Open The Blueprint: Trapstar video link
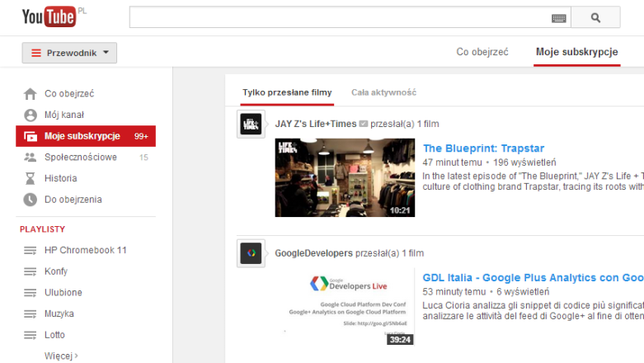This screenshot has height=363, width=644. coord(483,148)
